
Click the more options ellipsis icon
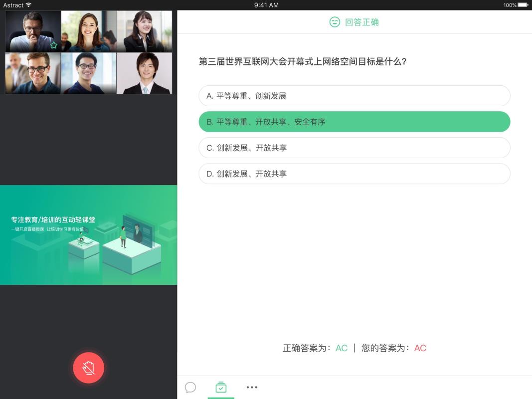coord(252,387)
